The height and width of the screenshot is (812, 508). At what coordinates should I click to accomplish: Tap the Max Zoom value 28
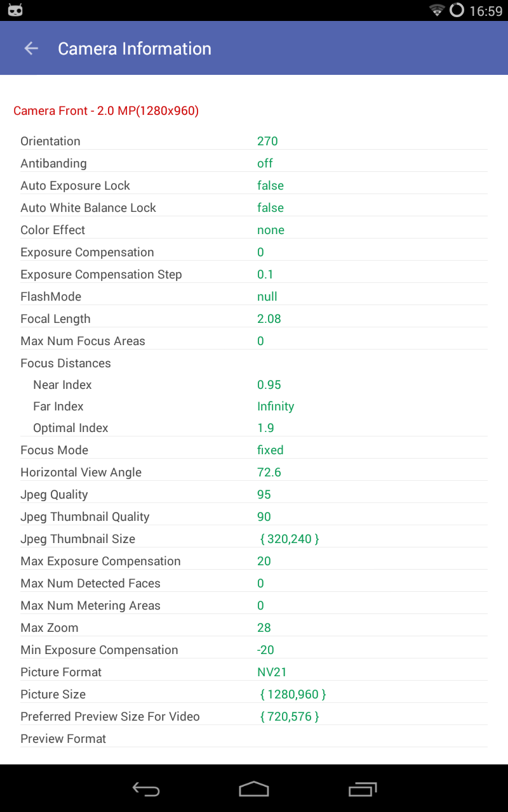coord(264,627)
